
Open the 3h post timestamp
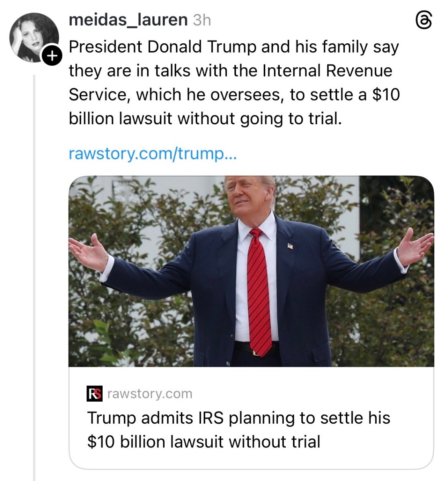(202, 20)
